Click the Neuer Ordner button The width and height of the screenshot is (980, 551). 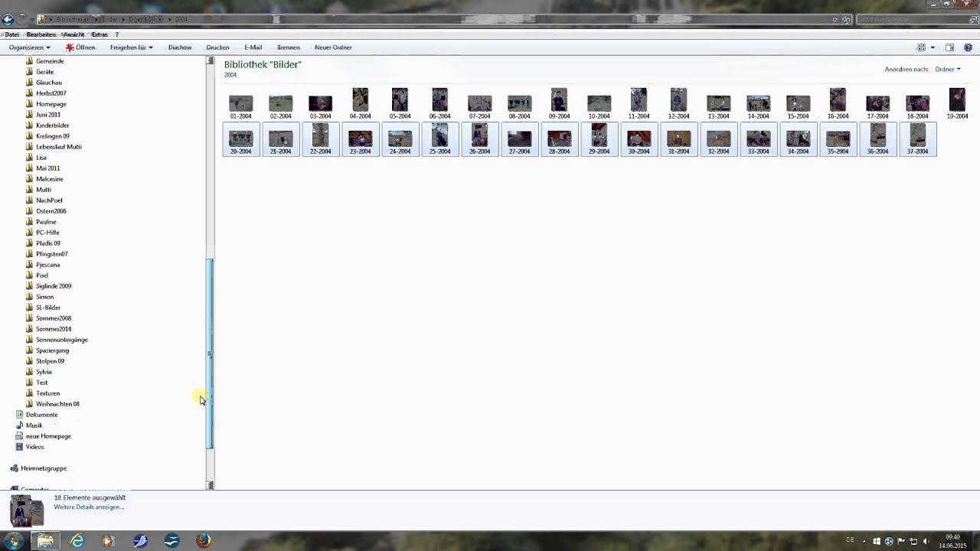tap(333, 47)
